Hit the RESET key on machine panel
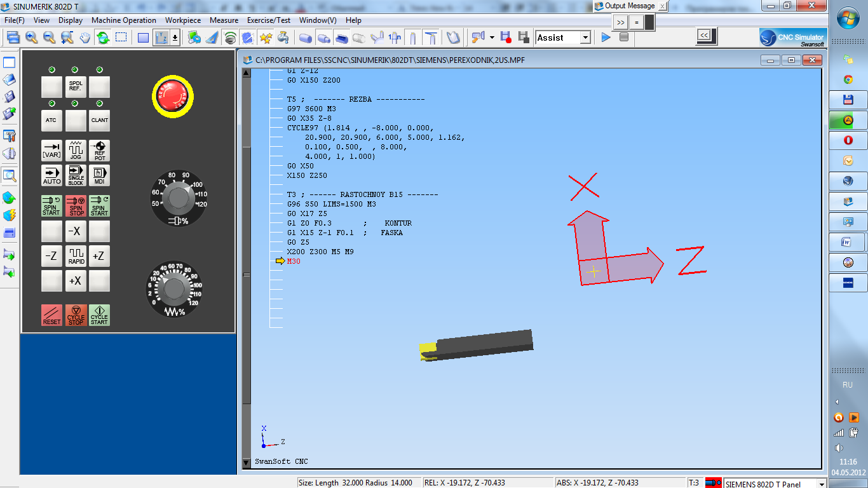The image size is (868, 488). tap(51, 315)
